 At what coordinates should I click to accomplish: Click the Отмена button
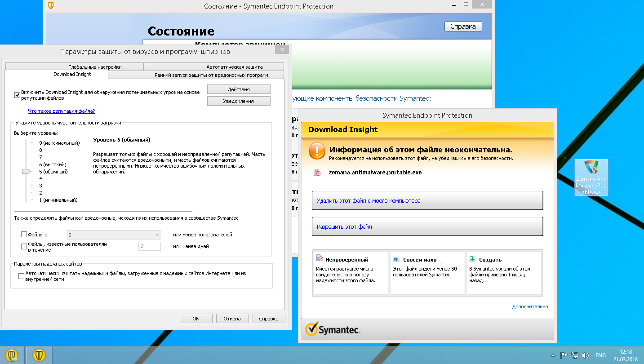pos(232,318)
